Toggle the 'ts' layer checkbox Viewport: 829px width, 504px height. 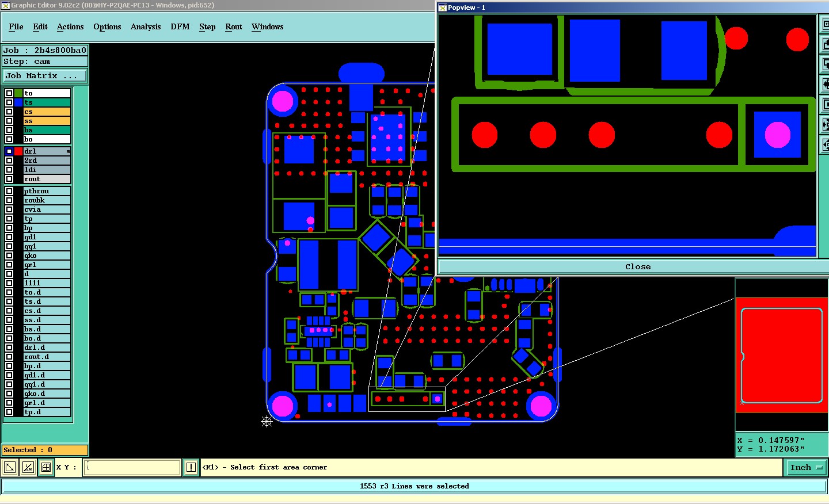pyautogui.click(x=9, y=102)
